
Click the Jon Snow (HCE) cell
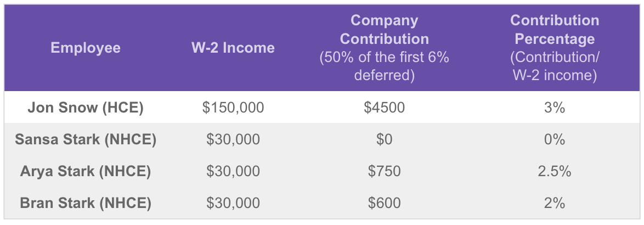pyautogui.click(x=86, y=108)
